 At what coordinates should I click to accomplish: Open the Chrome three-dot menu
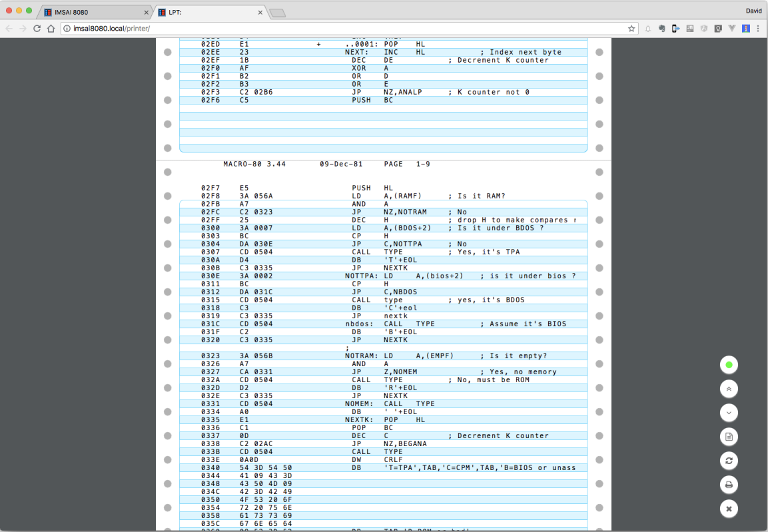pos(758,29)
